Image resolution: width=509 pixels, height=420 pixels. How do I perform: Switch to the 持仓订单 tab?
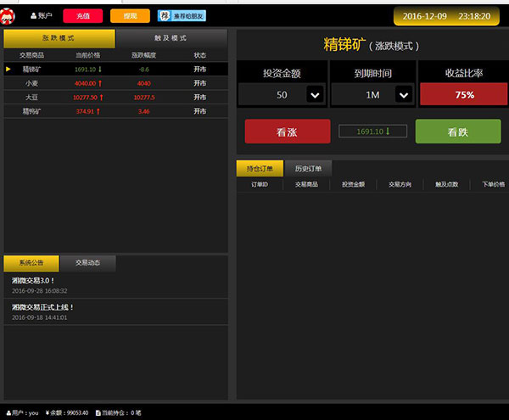point(260,169)
